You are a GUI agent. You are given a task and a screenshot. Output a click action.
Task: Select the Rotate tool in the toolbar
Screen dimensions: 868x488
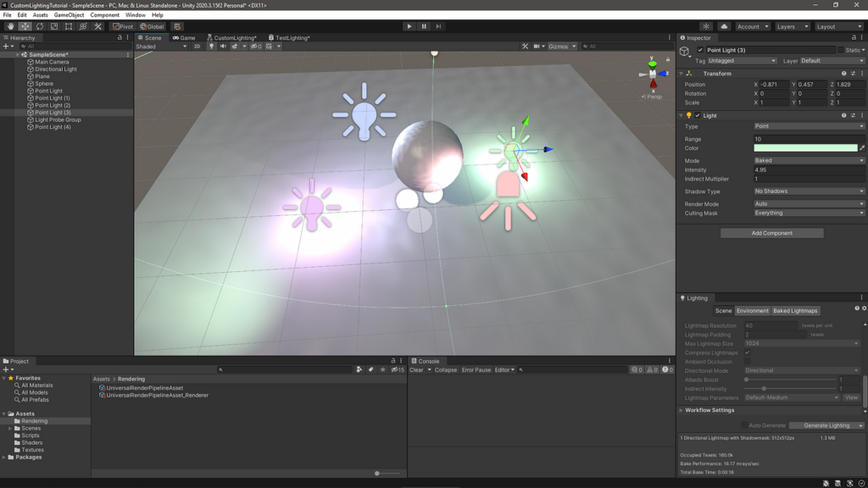[39, 26]
